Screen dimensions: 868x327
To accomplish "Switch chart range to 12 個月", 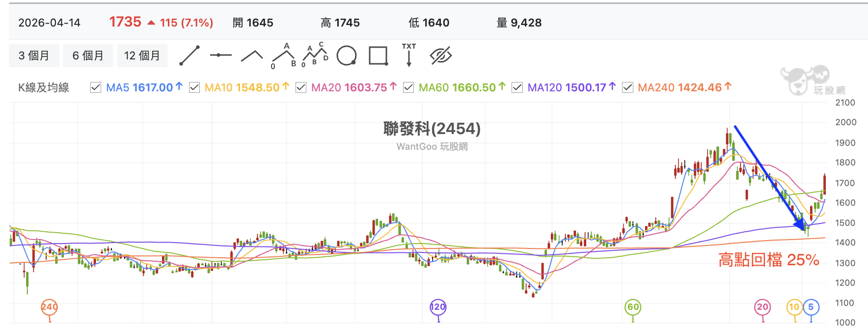I will (142, 55).
